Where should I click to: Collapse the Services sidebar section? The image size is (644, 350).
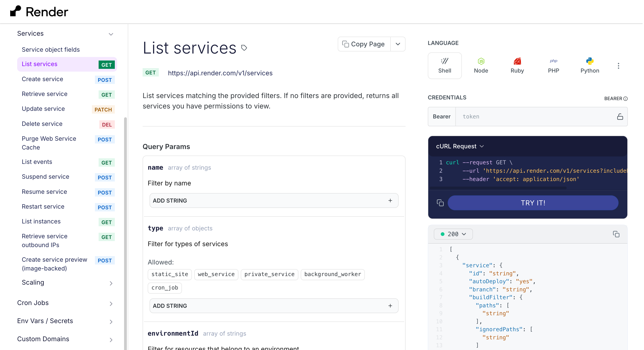111,34
